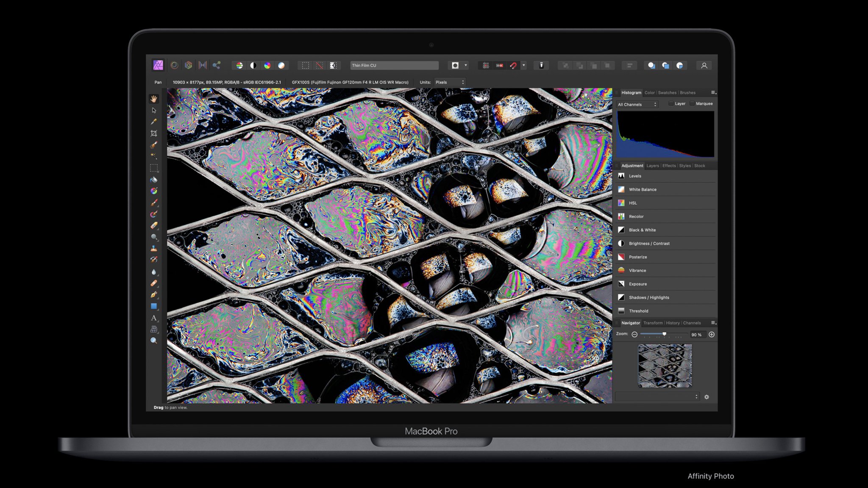Switch to the Layers tab
868x488 pixels.
coord(653,166)
